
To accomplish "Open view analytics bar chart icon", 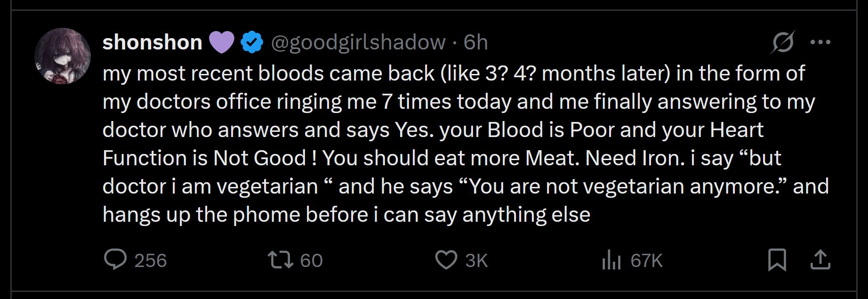I will 611,261.
